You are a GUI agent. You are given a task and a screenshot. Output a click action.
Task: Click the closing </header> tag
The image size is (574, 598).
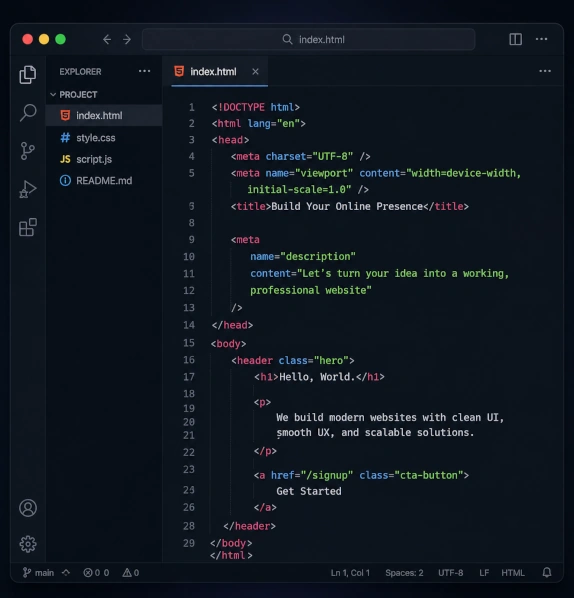pyautogui.click(x=249, y=526)
